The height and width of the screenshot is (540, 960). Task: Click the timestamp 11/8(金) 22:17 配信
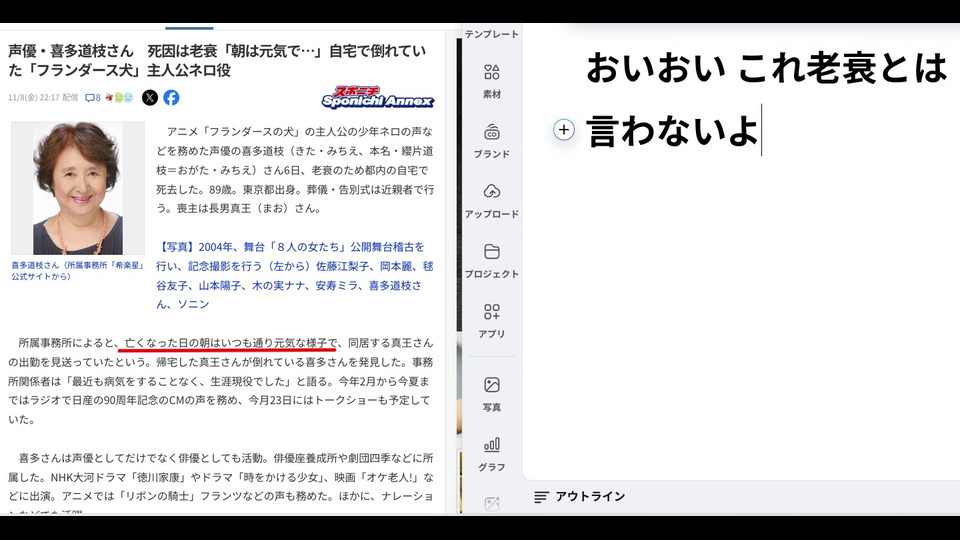tap(43, 97)
